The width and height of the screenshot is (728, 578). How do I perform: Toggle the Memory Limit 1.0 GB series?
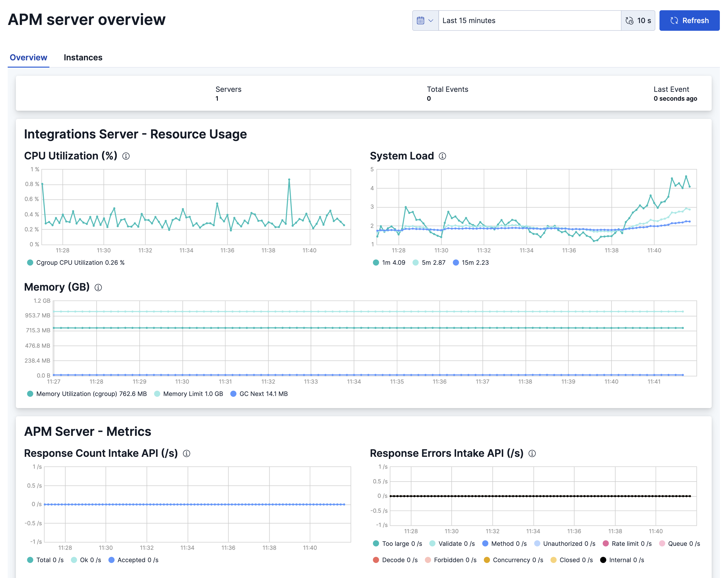tap(192, 394)
